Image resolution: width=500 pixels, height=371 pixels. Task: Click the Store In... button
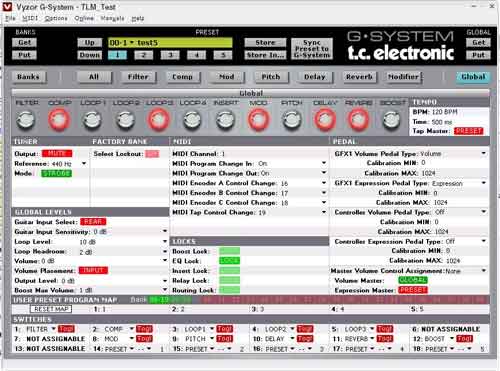pyautogui.click(x=265, y=55)
